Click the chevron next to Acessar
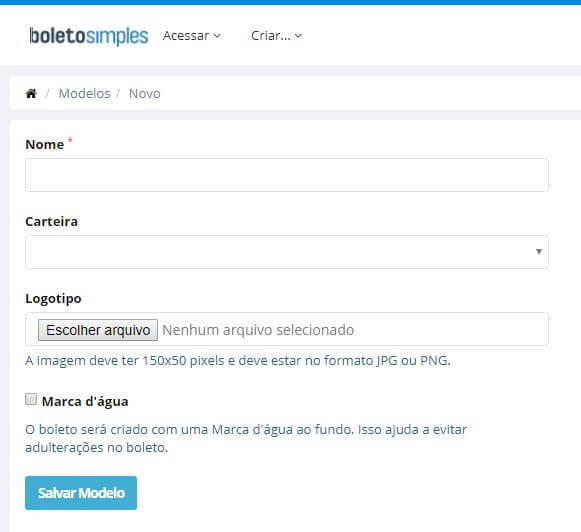 pos(217,36)
